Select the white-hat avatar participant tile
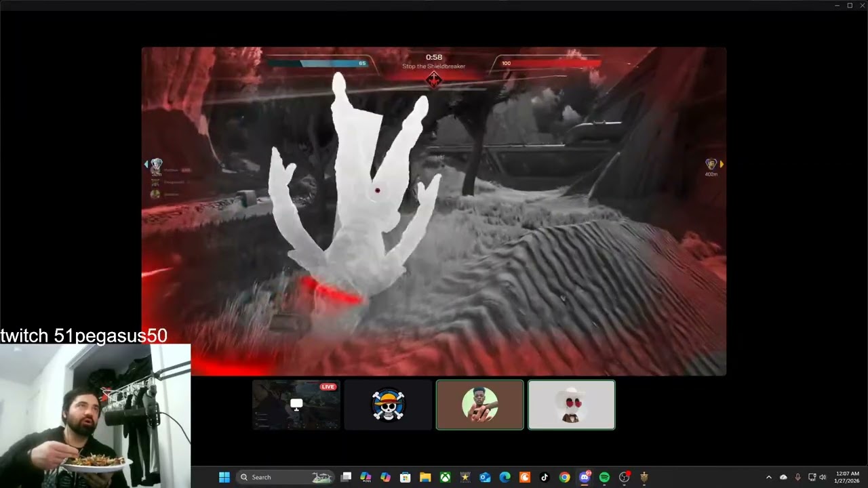868x488 pixels. coord(572,405)
